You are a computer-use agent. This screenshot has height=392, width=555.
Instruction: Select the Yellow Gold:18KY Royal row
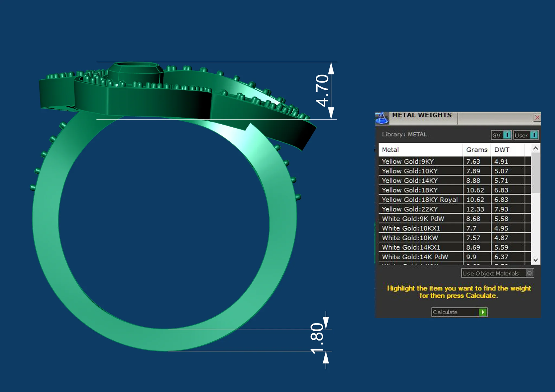(x=454, y=200)
